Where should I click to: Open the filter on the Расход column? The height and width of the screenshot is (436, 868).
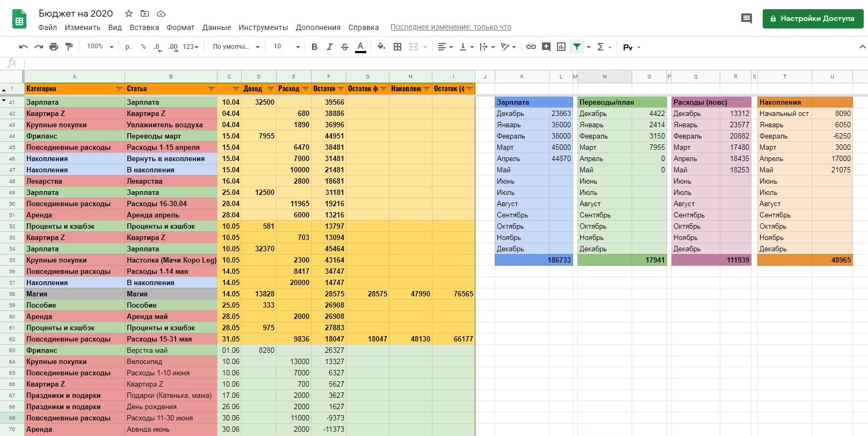pos(306,89)
